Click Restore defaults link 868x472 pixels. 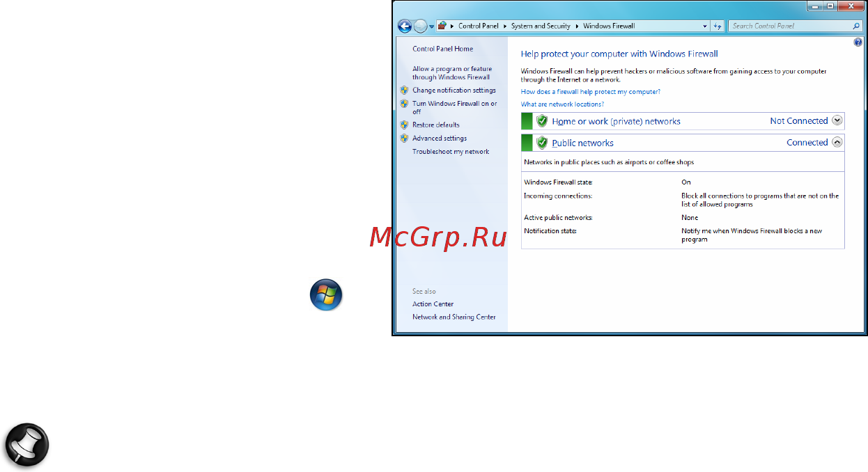(x=436, y=125)
